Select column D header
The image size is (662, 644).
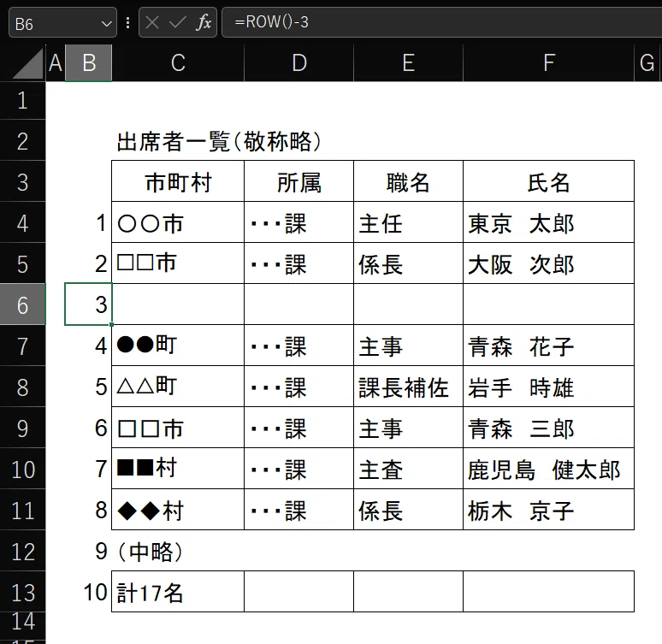(x=298, y=63)
